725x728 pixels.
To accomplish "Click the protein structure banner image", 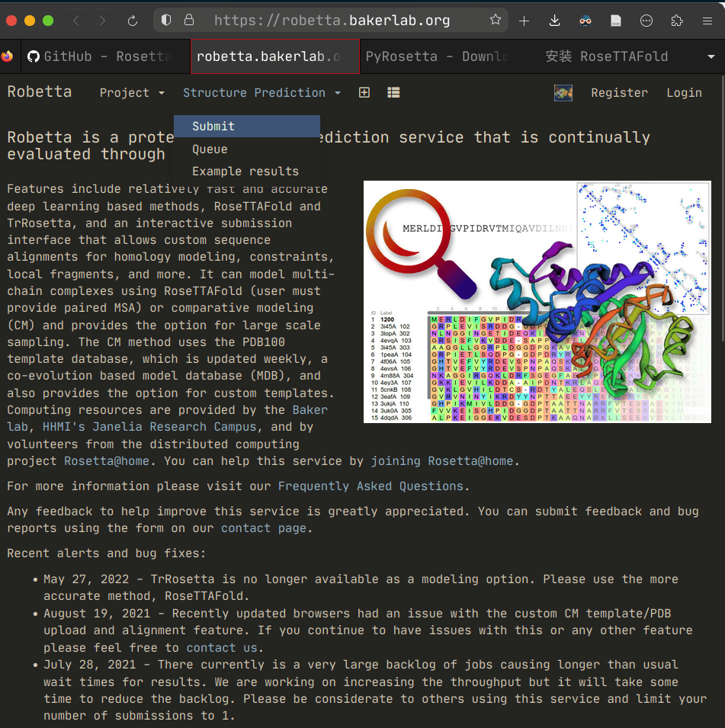I will point(537,302).
